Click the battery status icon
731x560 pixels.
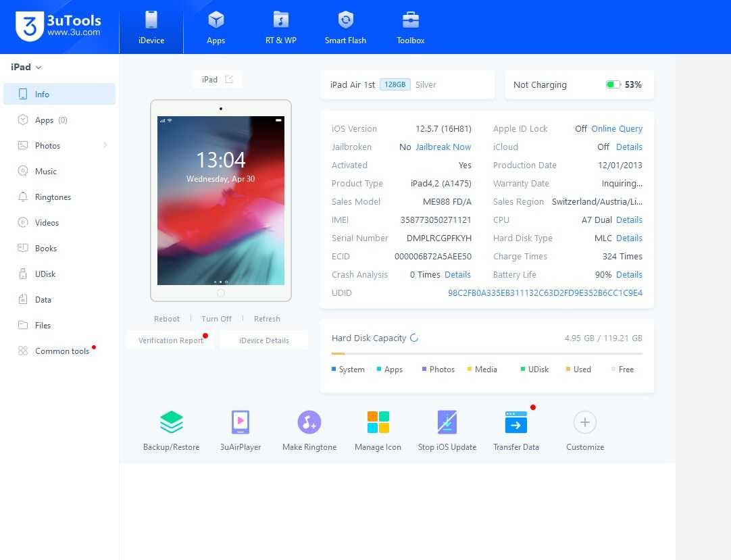613,84
